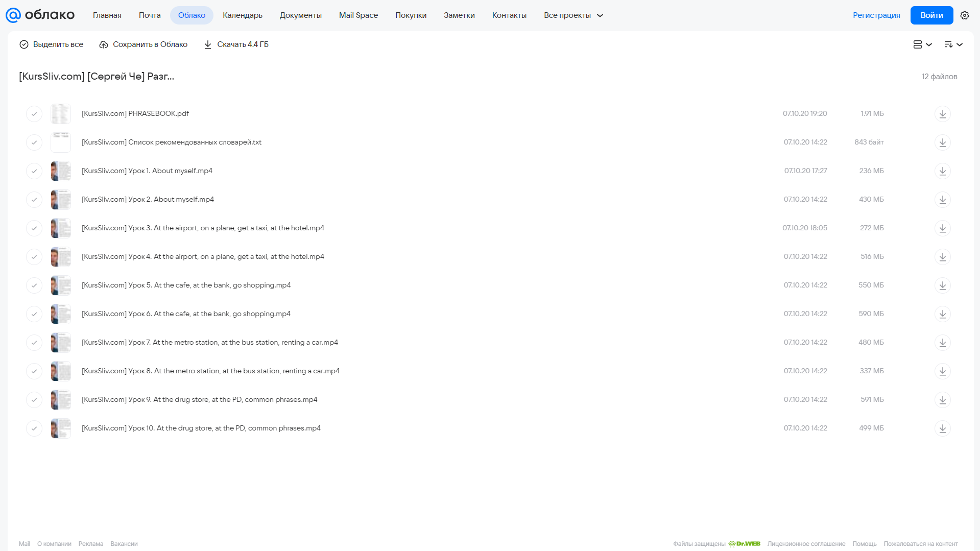Image resolution: width=980 pixels, height=551 pixels.
Task: Open thumbnail of Урок 2 About myself video
Action: pyautogui.click(x=61, y=199)
